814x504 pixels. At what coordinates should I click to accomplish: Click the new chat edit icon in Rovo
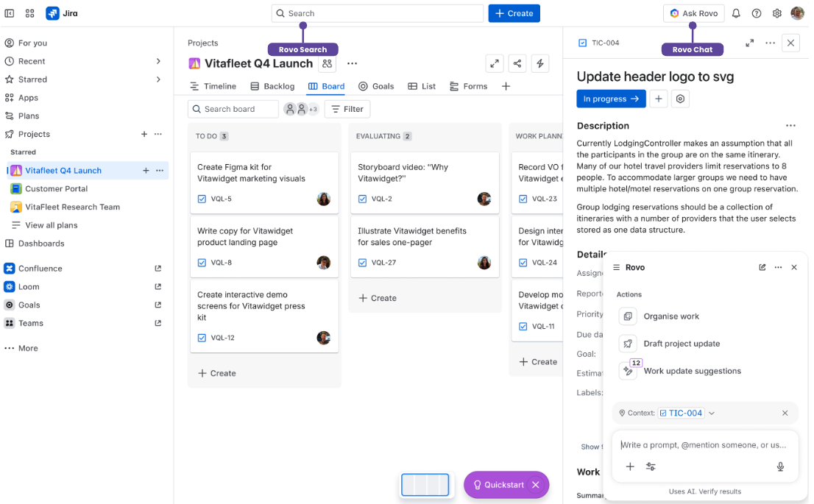[762, 267]
